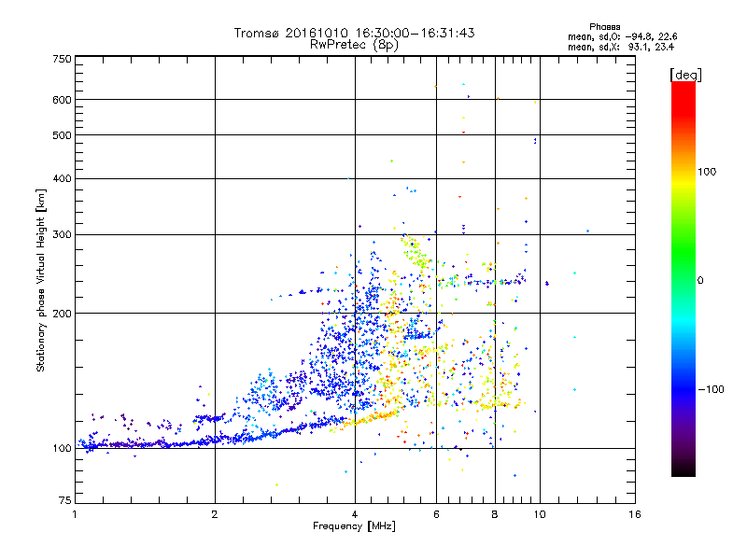Click the x-axis tick label '4'
The height and width of the screenshot is (560, 747).
355,514
